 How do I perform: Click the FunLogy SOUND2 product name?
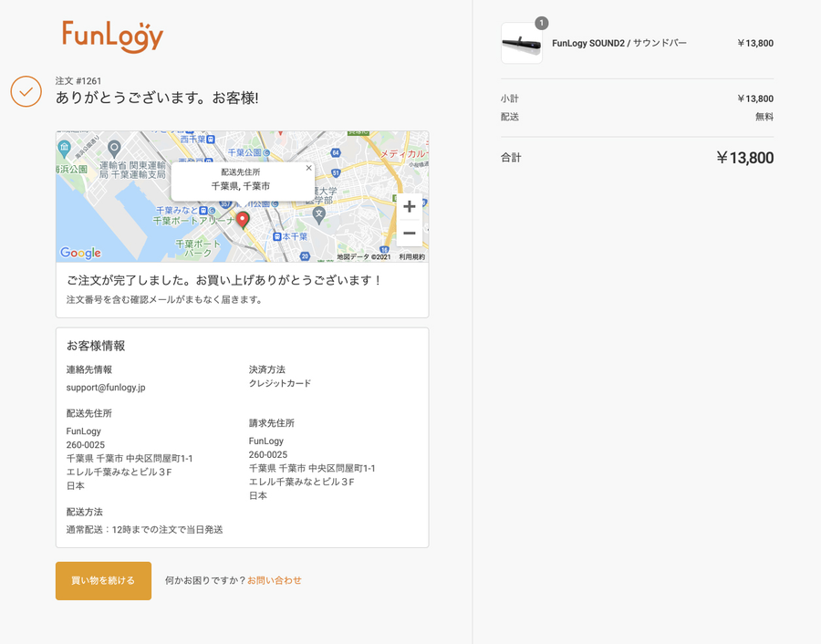(618, 43)
